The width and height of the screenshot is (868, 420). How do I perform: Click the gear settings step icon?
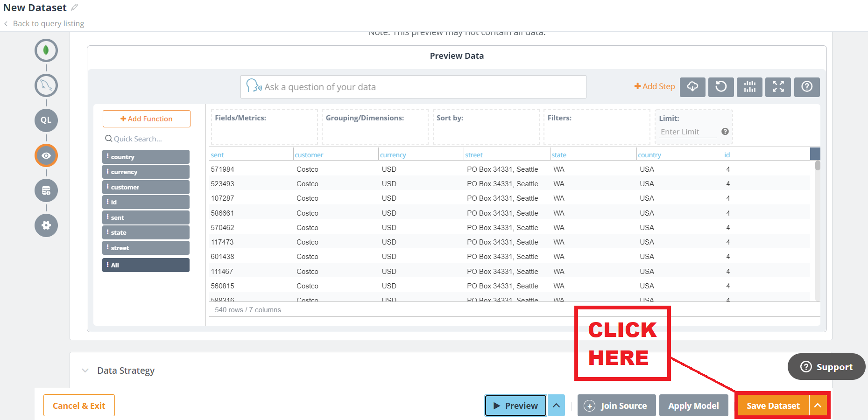46,225
